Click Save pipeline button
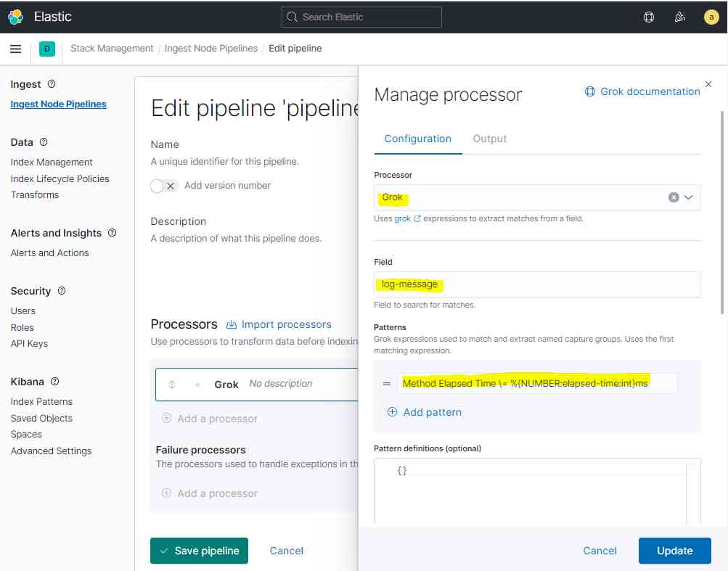This screenshot has width=728, height=571. click(x=199, y=551)
